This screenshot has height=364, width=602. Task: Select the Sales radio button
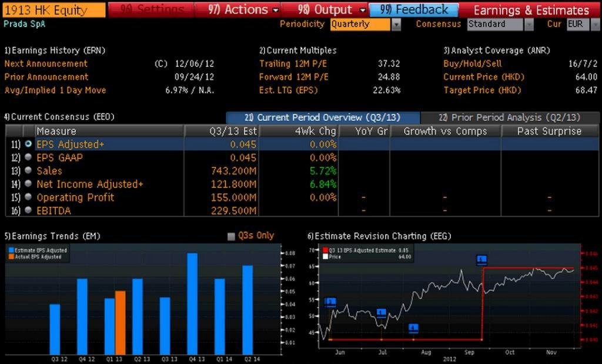28,170
